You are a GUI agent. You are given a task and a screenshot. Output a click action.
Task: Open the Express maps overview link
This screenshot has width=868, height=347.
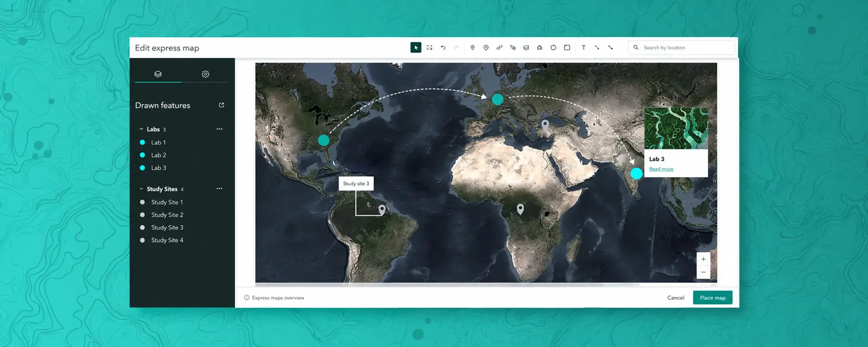coord(278,298)
